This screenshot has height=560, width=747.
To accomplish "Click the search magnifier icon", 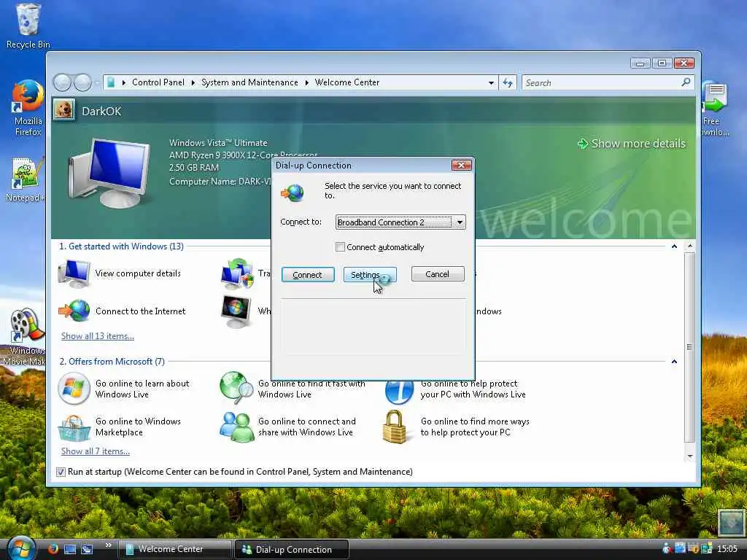I will pyautogui.click(x=686, y=82).
